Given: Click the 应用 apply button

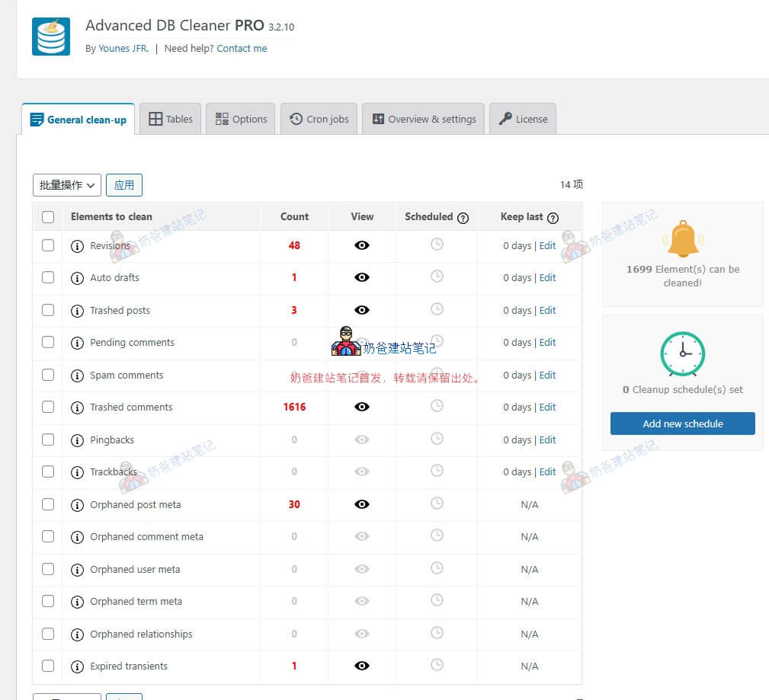Looking at the screenshot, I should point(123,185).
